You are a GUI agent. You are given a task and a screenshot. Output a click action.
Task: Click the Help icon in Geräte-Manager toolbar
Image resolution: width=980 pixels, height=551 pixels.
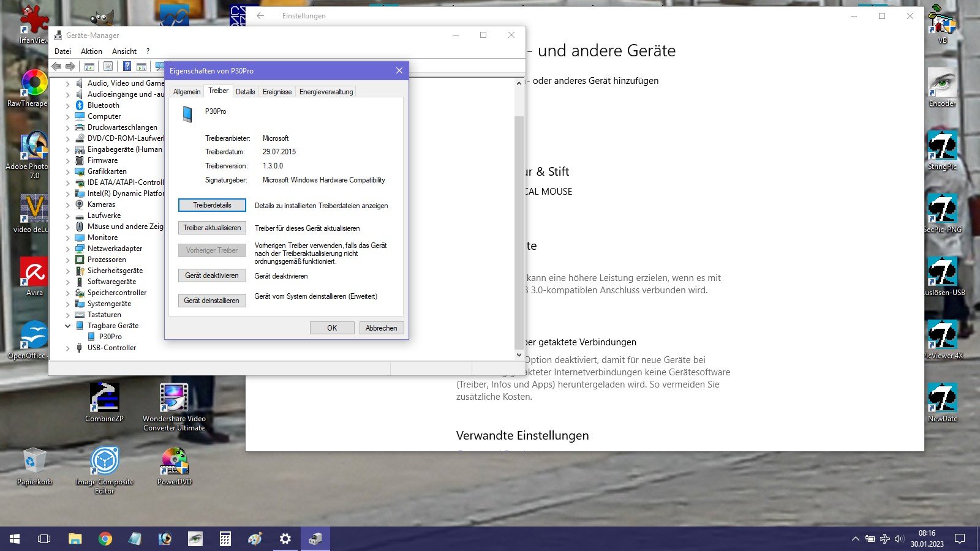pos(127,66)
